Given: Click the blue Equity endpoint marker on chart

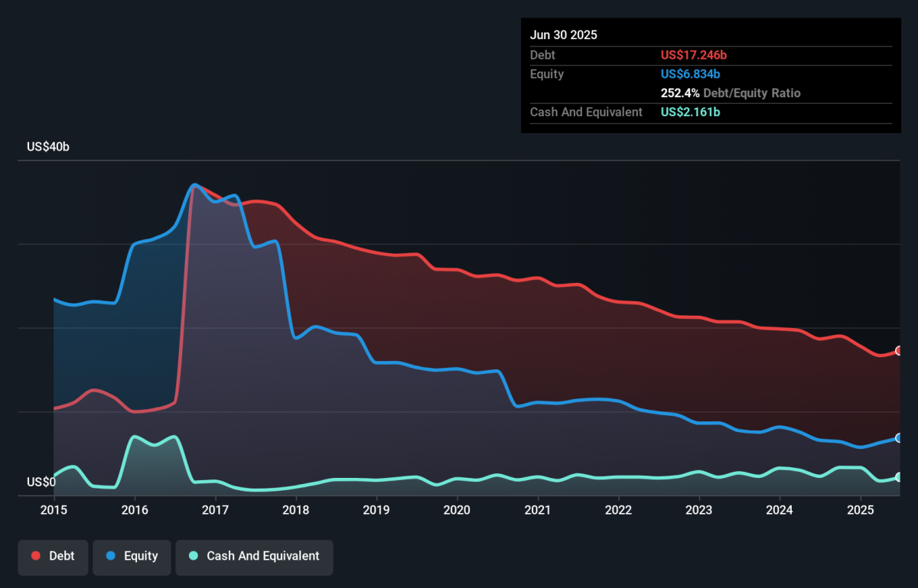Looking at the screenshot, I should click(900, 438).
